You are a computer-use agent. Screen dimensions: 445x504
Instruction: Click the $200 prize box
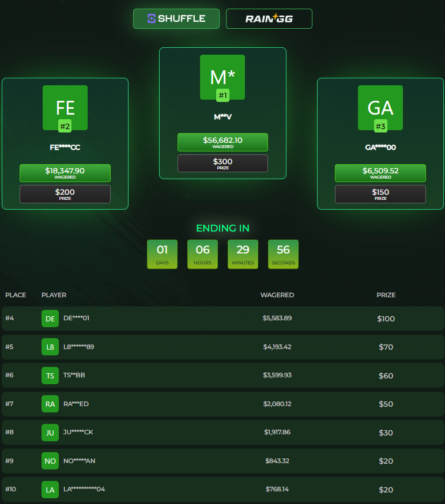(x=65, y=194)
